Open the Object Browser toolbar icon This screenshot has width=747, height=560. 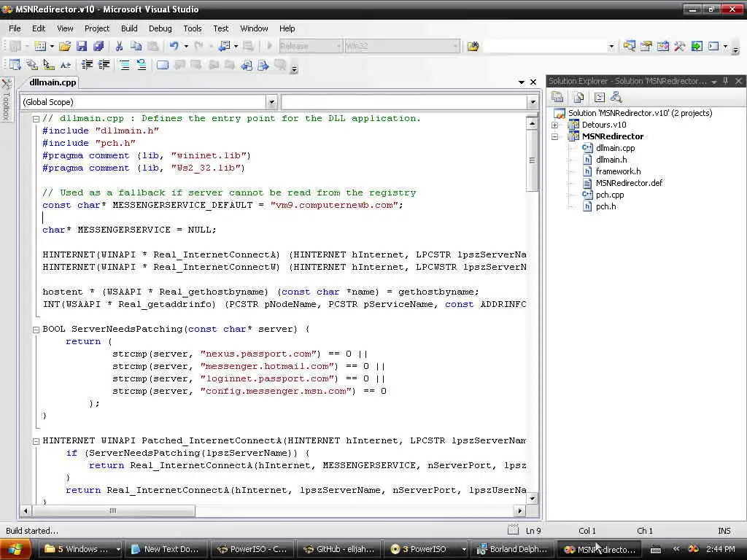pos(662,46)
